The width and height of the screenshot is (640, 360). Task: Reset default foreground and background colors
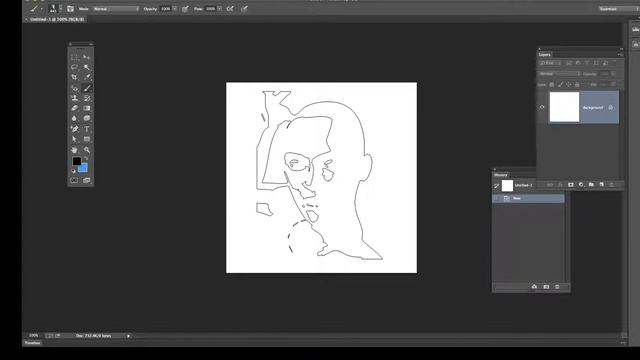click(73, 171)
